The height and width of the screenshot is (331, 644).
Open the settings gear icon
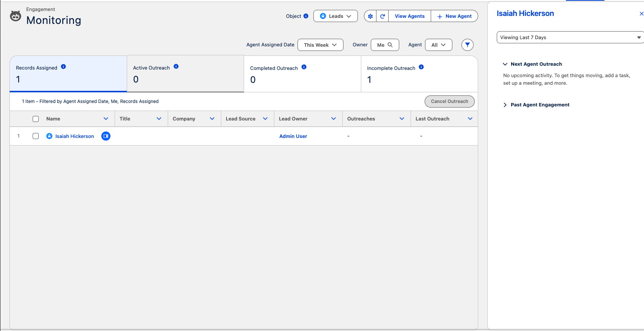tap(370, 16)
